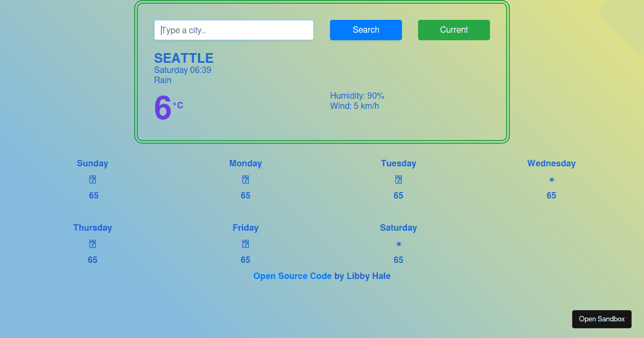The height and width of the screenshot is (338, 644).
Task: Click Friday's weather icon
Action: click(x=245, y=244)
